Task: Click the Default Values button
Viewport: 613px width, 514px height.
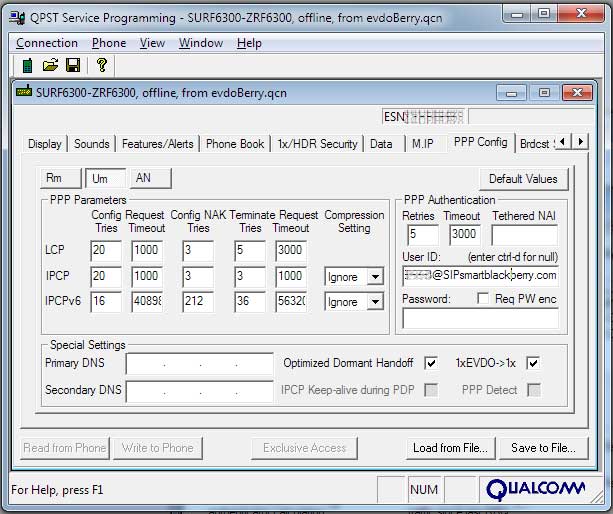Action: [523, 179]
